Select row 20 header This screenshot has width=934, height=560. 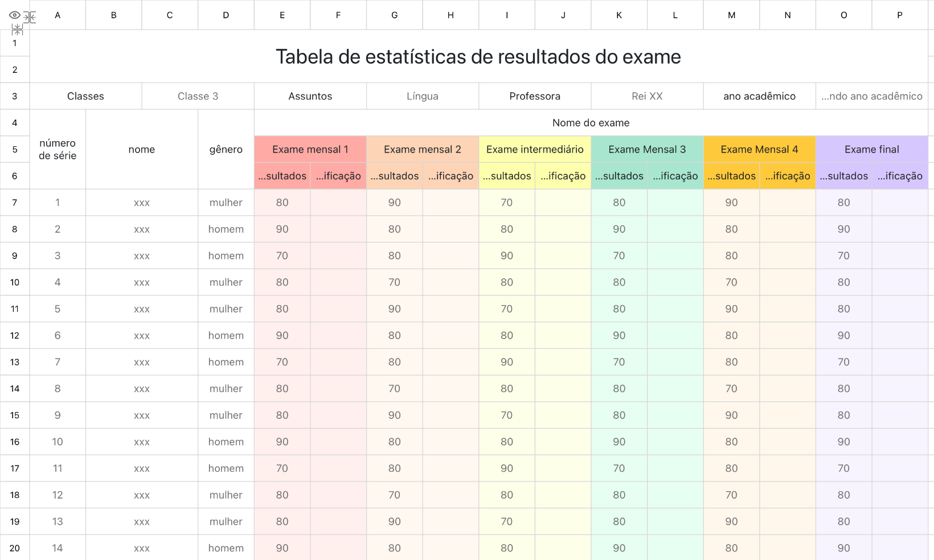[x=15, y=548]
